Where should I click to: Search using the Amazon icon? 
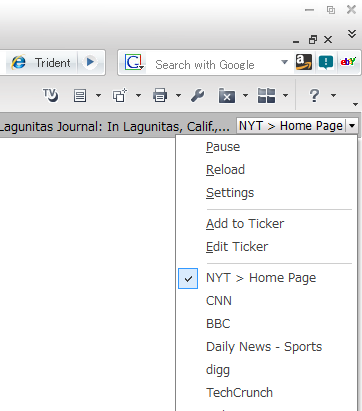coord(304,62)
